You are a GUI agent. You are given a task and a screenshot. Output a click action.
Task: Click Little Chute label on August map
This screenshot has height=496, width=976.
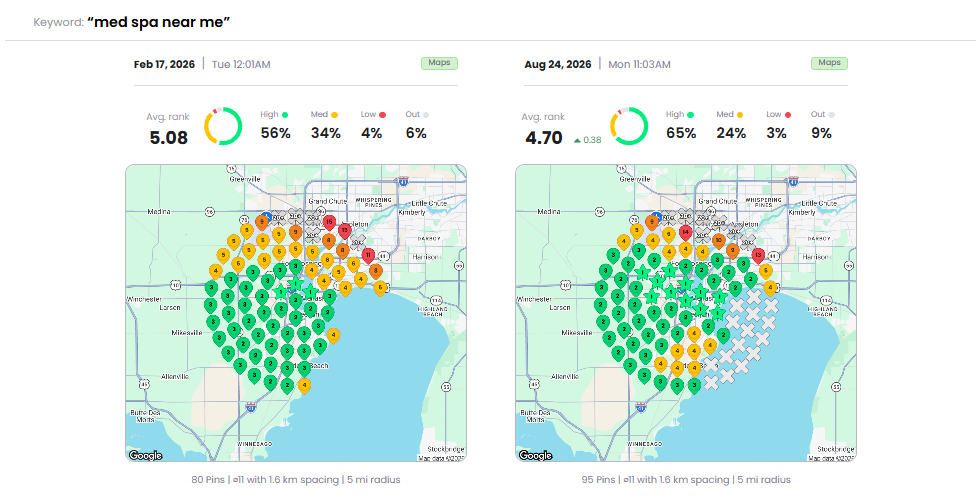[x=818, y=204]
